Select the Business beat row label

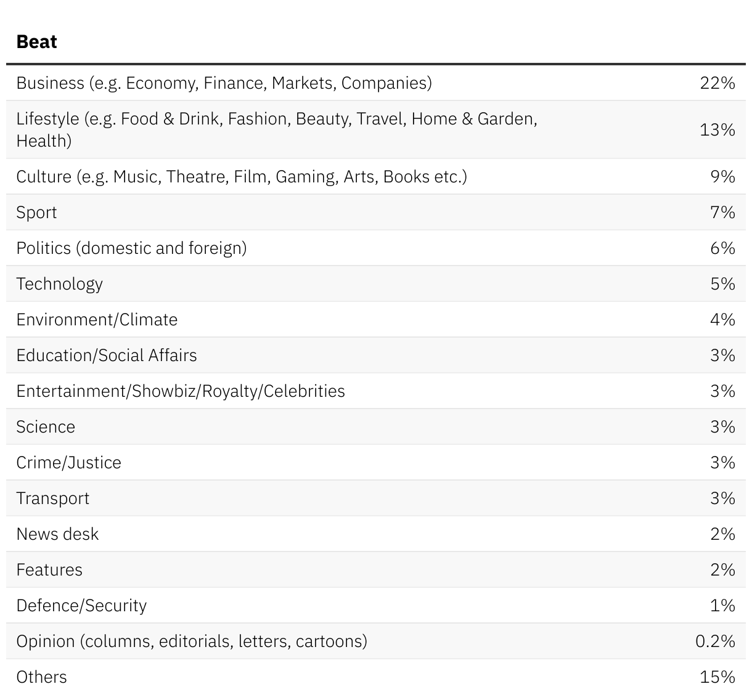point(224,83)
